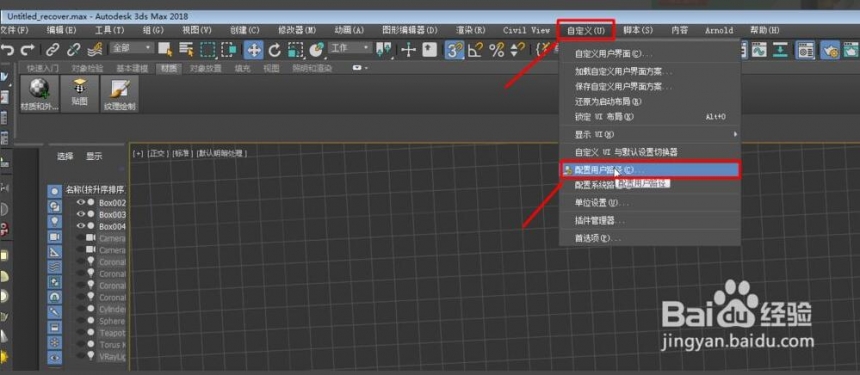Toggle Display Lights filter bulb icon
Screen dimensions: 860x375
click(54, 221)
